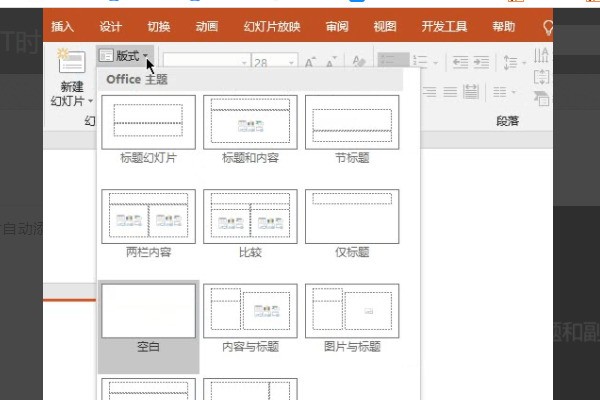Open the numbered list dropdown arrow
The image size is (600, 400).
(x=436, y=62)
